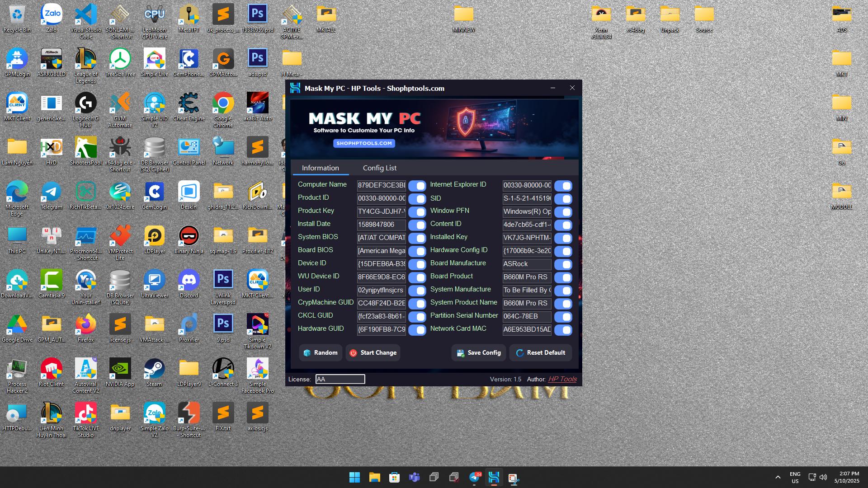The image size is (868, 488).
Task: Click the Start Change button
Action: [373, 352]
